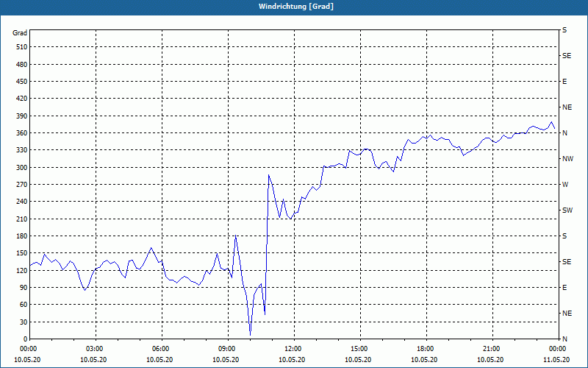Pick 'N' compass label beside the 360 gridline

coord(564,133)
